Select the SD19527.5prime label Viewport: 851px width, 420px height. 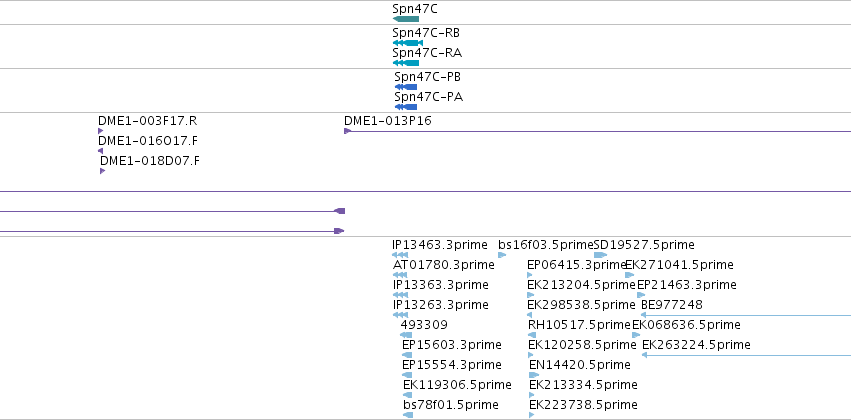click(644, 245)
